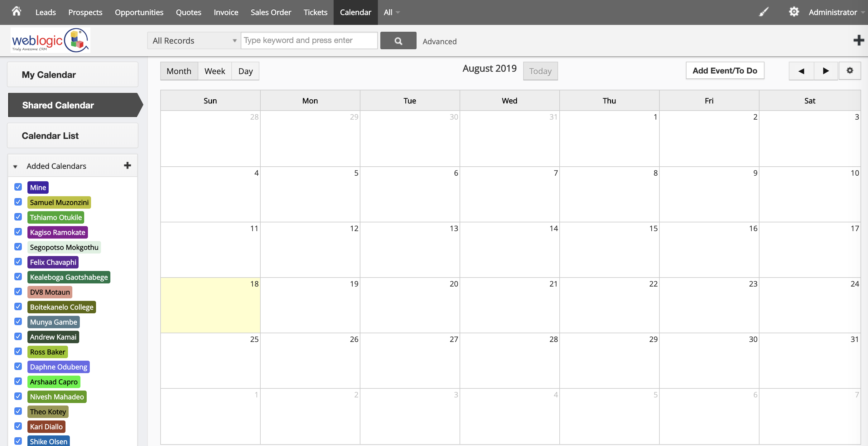The image size is (868, 446).
Task: Open the Leads menu item
Action: click(46, 12)
